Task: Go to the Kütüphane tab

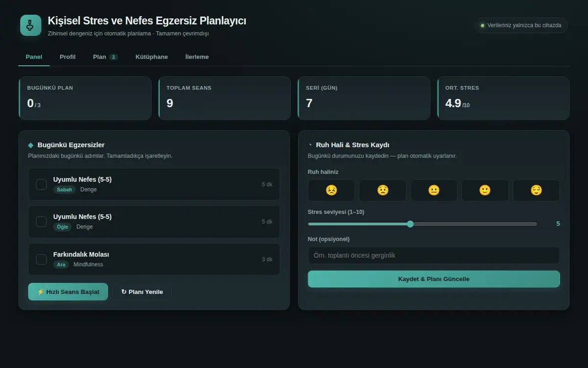Action: point(151,57)
